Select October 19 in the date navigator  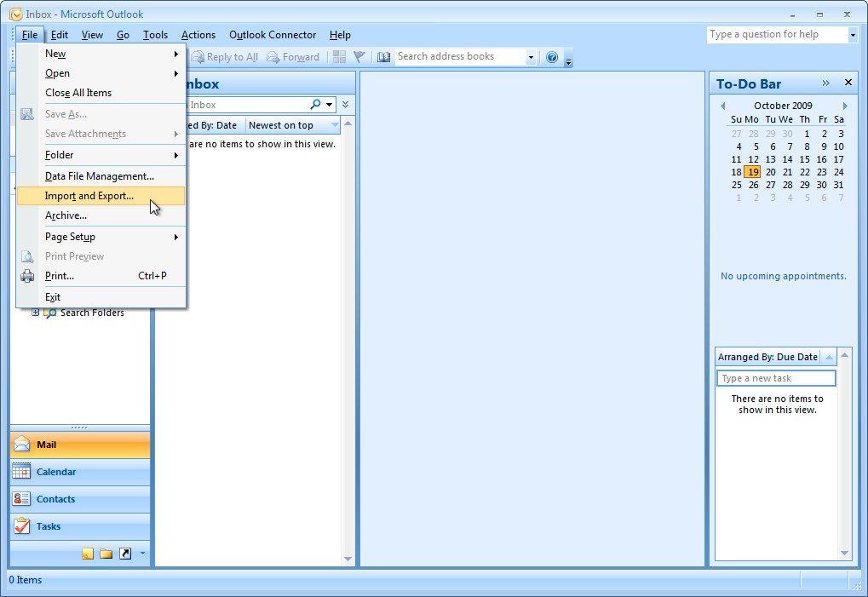click(752, 172)
